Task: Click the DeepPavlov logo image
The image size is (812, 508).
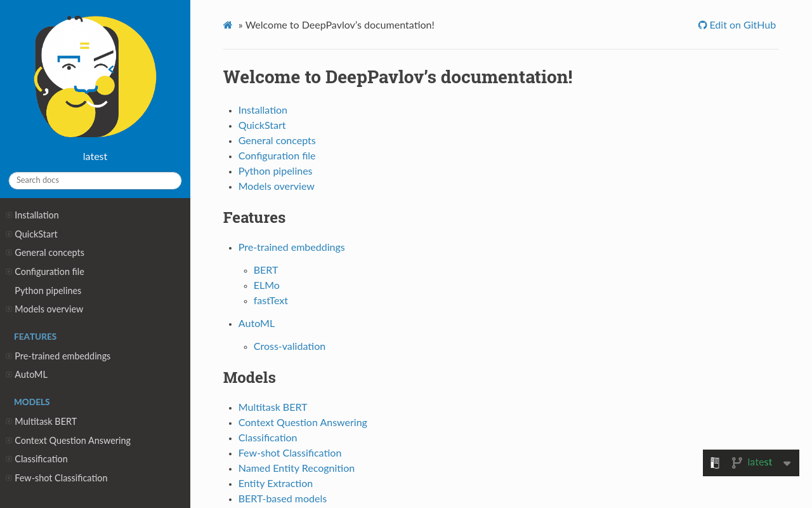Action: (95, 76)
